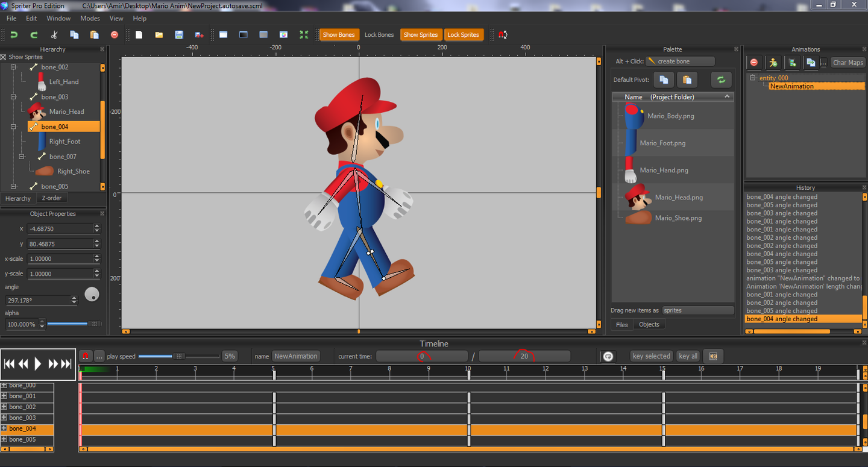Click the green Refresh icon in Palette panel
Viewport: 868px width, 467px height.
click(x=720, y=80)
